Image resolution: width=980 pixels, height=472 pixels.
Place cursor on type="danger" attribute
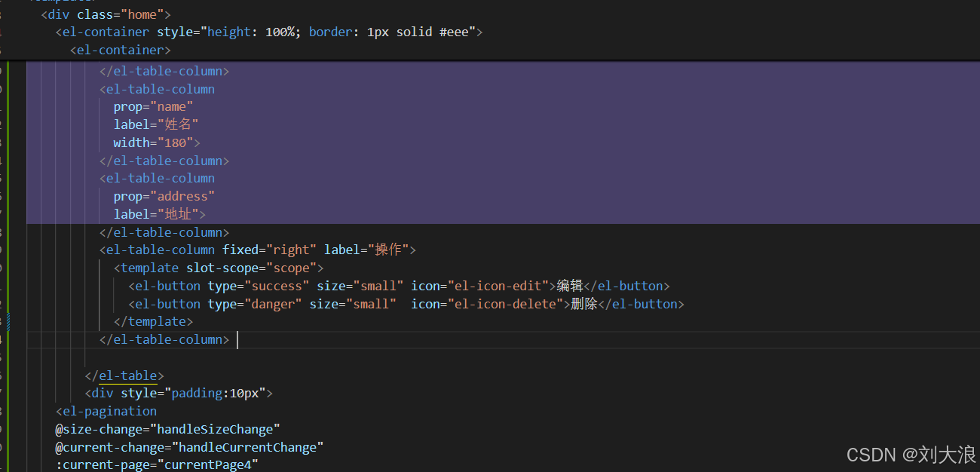click(x=255, y=304)
